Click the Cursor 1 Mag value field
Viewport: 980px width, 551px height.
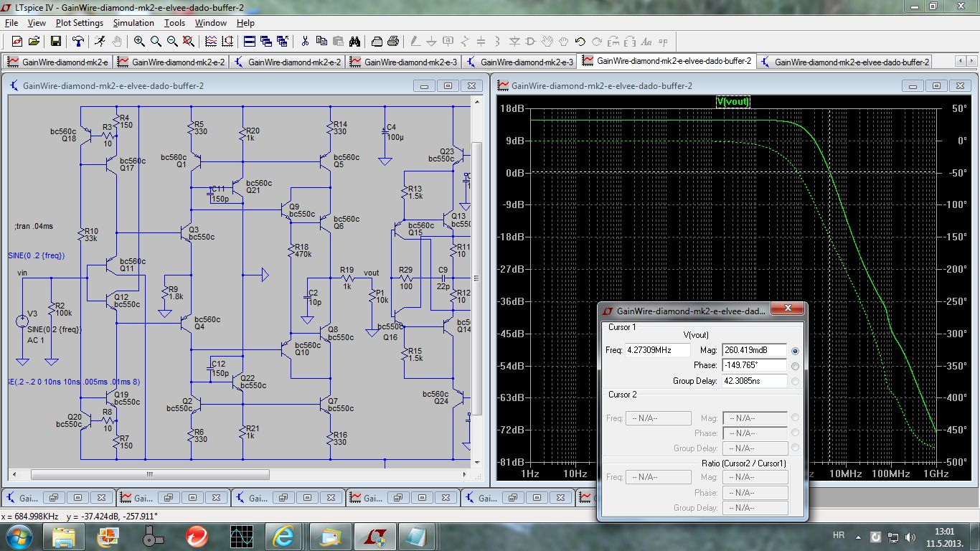(755, 350)
